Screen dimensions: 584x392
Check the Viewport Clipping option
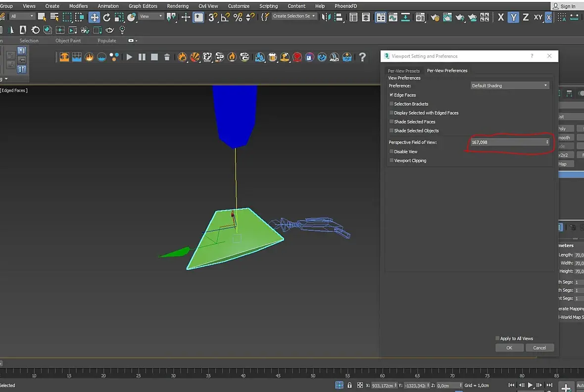[391, 161]
